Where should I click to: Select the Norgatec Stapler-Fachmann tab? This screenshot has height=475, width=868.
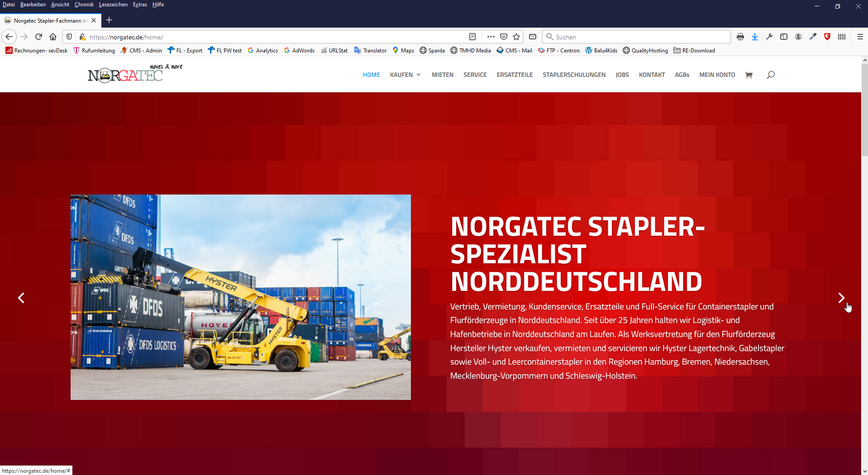coord(50,20)
